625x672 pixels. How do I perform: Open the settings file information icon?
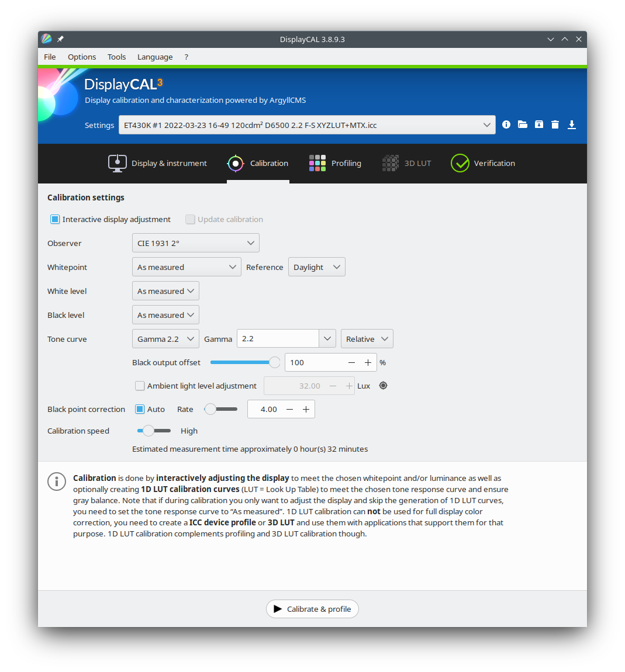pos(506,124)
